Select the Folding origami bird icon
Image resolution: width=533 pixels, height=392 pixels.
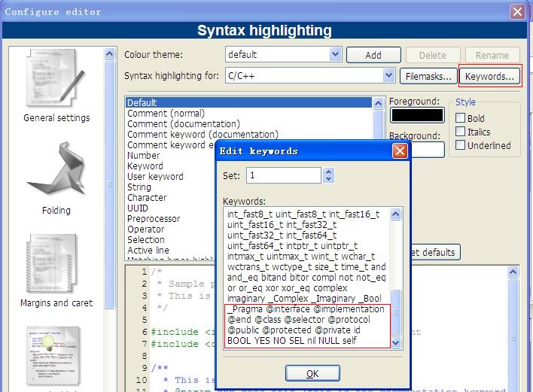pyautogui.click(x=56, y=169)
